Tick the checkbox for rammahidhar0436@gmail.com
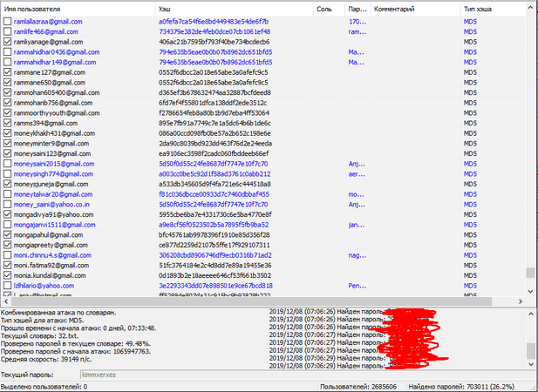The height and width of the screenshot is (392, 538). [x=7, y=52]
